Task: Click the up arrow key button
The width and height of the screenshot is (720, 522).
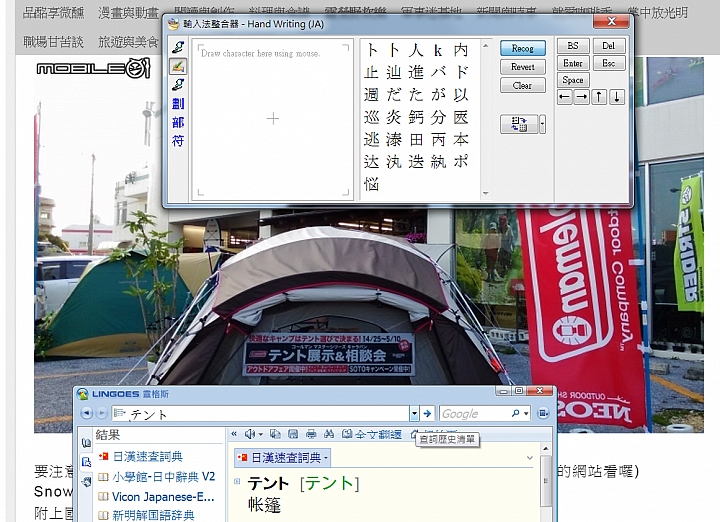Action: click(599, 97)
